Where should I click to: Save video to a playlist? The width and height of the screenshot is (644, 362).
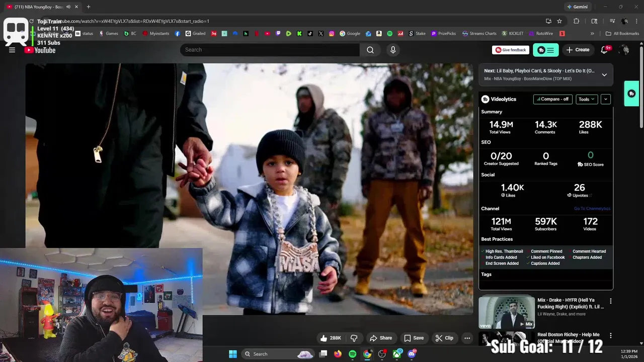[x=414, y=338]
